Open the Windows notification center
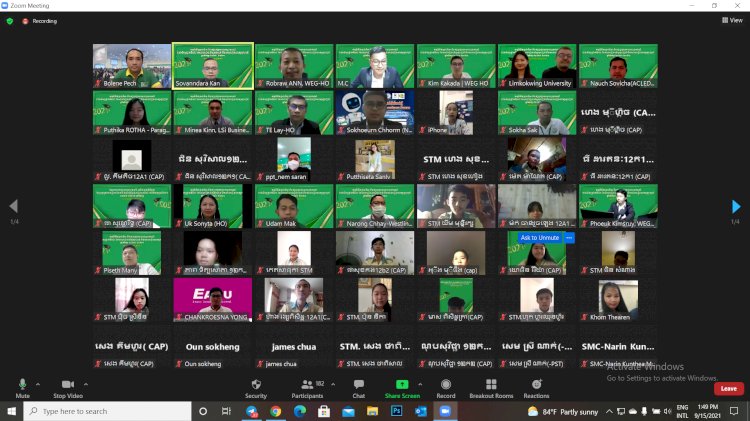 pyautogui.click(x=734, y=411)
